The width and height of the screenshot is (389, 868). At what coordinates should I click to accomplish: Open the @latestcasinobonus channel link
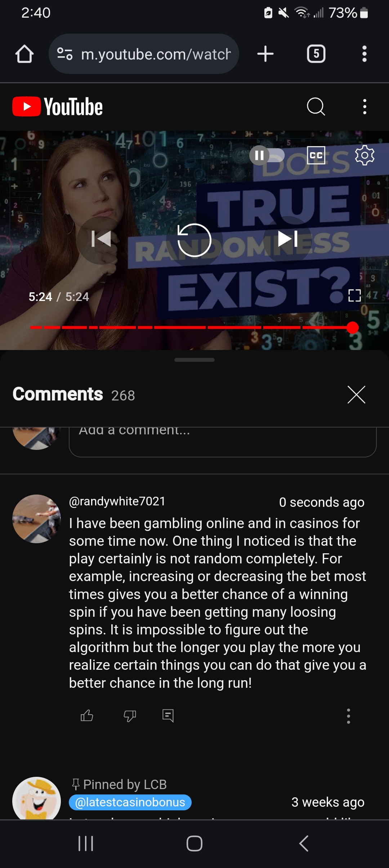(130, 802)
